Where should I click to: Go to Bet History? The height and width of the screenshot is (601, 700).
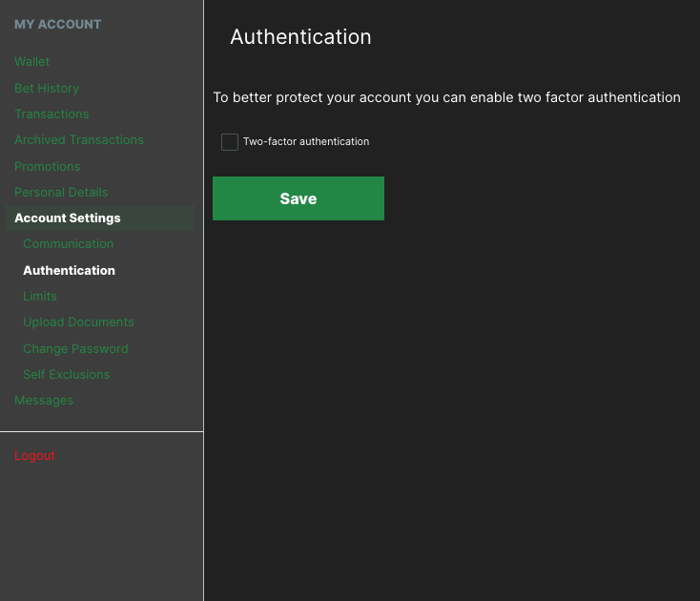[x=47, y=88]
